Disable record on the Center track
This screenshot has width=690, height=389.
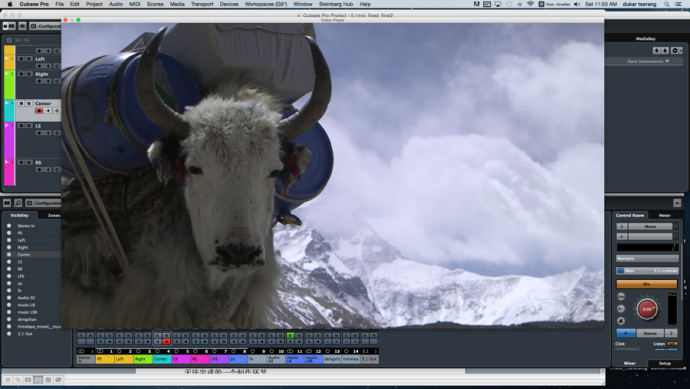click(39, 110)
